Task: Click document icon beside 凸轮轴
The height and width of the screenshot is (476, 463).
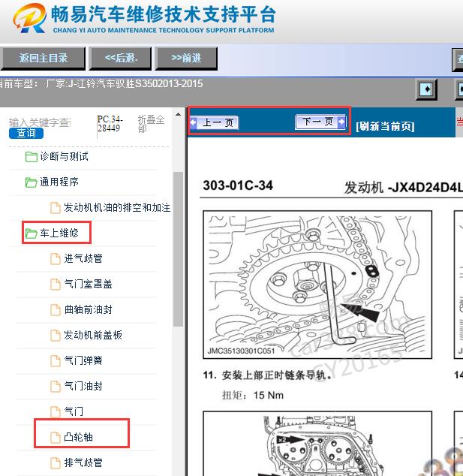Action: (x=56, y=438)
